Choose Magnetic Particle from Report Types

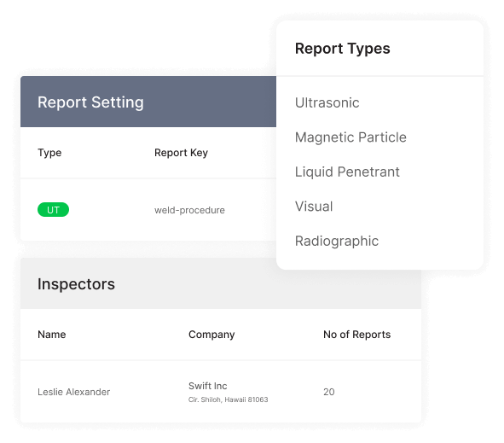pos(350,137)
